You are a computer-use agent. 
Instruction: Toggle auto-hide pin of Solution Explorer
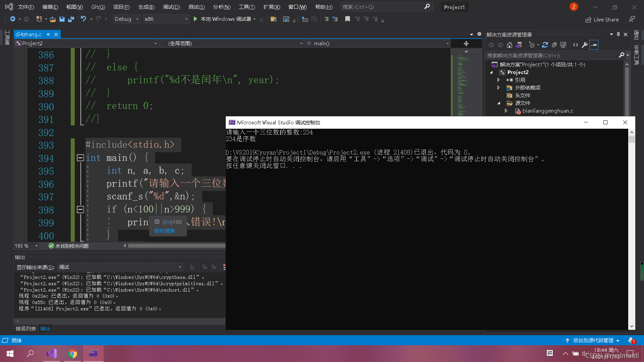(x=618, y=35)
